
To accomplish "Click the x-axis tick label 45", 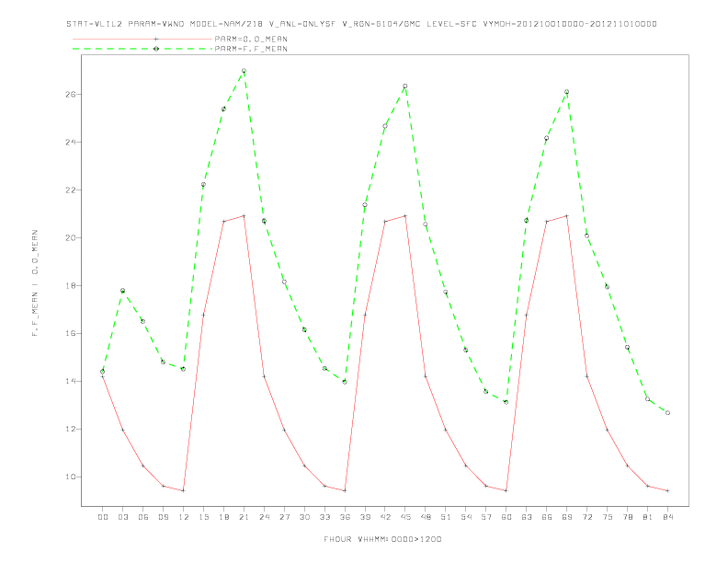I will tap(405, 517).
